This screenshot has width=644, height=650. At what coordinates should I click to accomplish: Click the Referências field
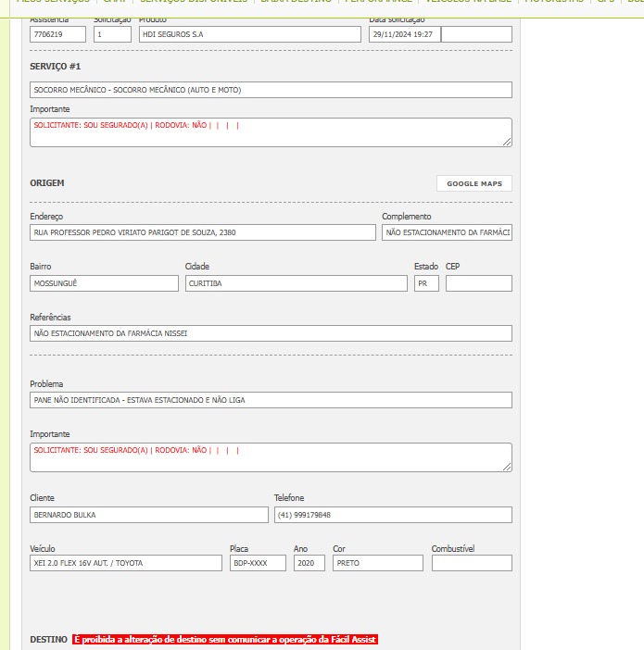(x=271, y=333)
